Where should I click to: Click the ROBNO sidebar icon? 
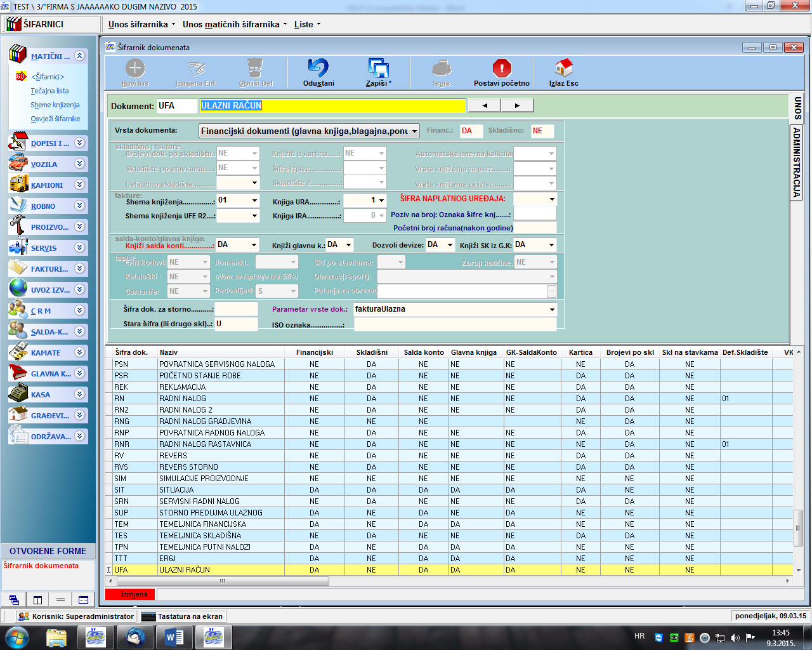(x=18, y=205)
